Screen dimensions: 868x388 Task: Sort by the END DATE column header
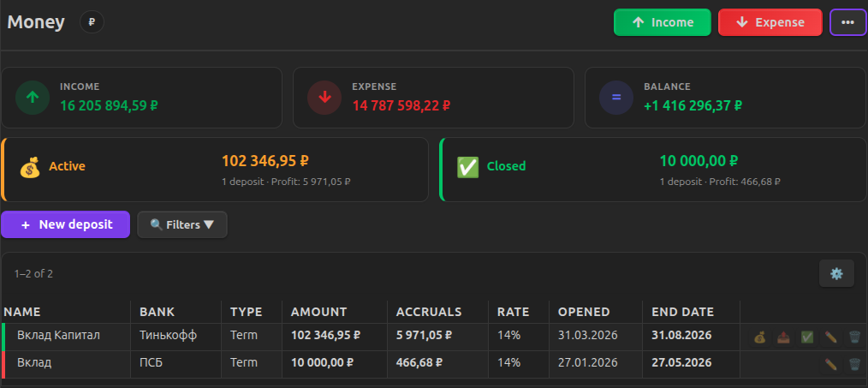(x=683, y=312)
